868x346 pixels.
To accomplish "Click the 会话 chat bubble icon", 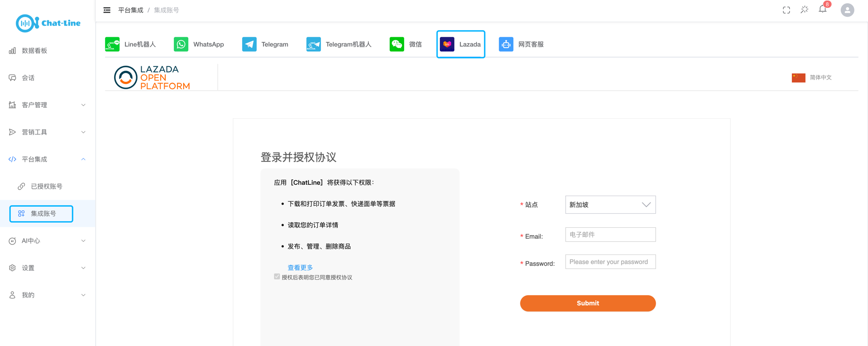I will click(x=12, y=78).
